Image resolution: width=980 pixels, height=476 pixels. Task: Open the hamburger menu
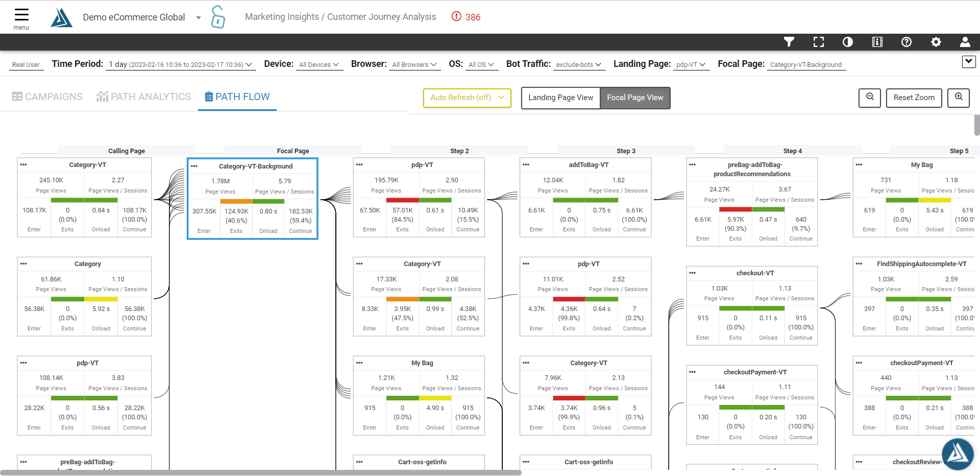point(21,18)
